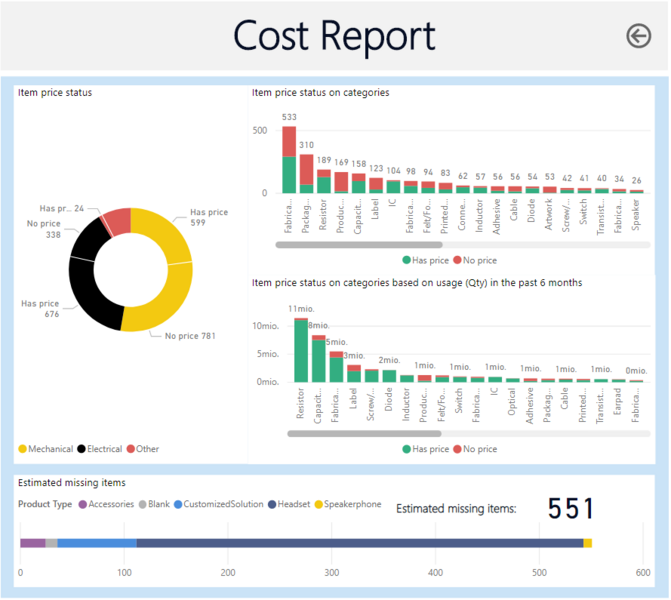Click the Accessories product type legend item

(x=109, y=504)
